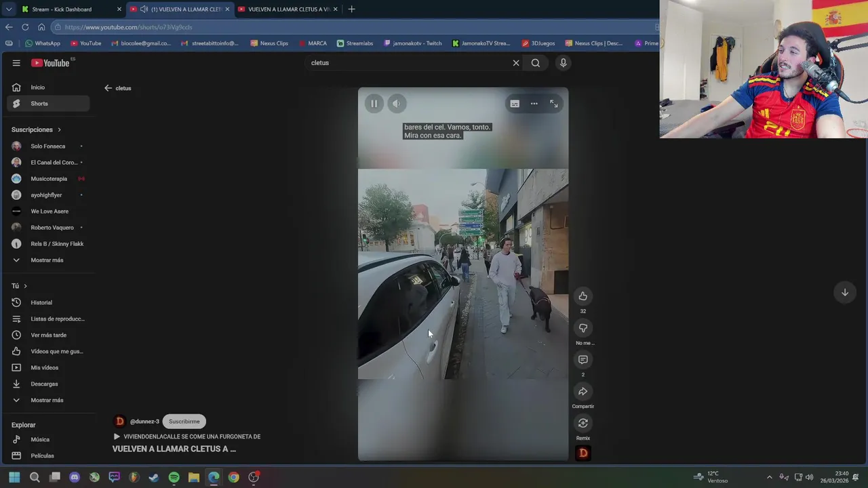Image resolution: width=868 pixels, height=488 pixels.
Task: Enter fullscreen on the Short
Action: coord(554,104)
